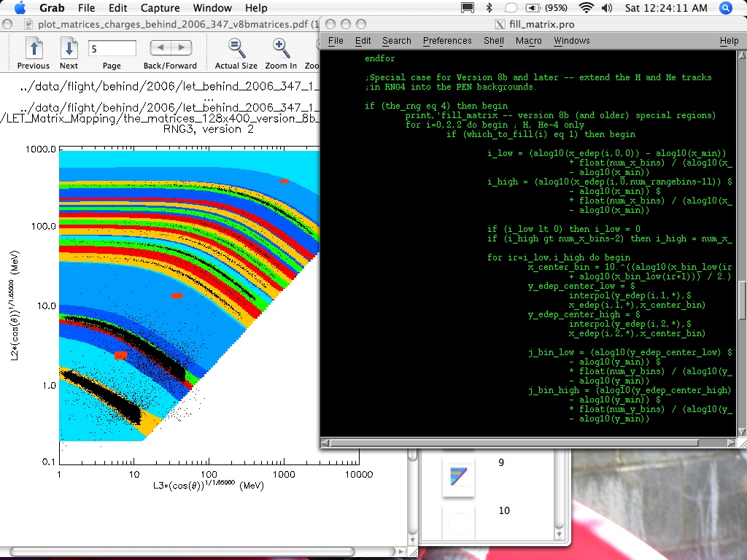Open the Search menu in fill_matrix.pro editor

(396, 41)
